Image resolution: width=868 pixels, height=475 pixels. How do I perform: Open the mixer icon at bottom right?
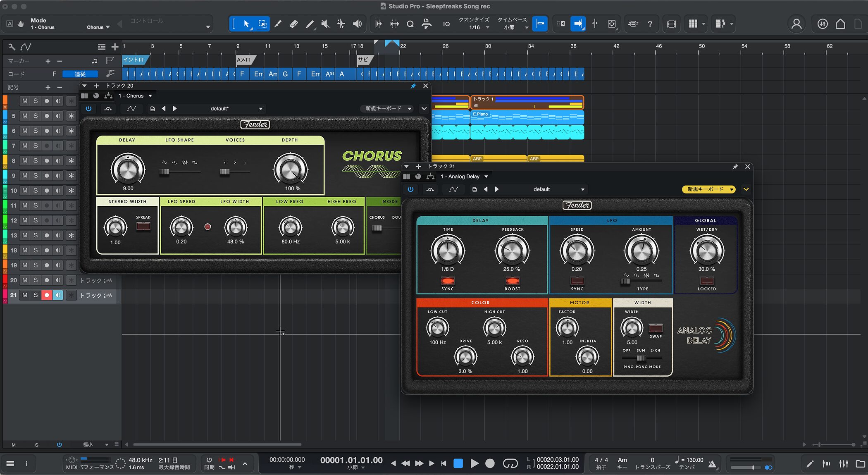point(843,464)
